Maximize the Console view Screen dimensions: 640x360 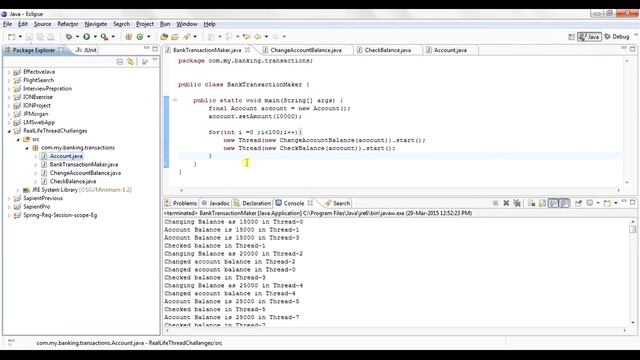pos(633,202)
